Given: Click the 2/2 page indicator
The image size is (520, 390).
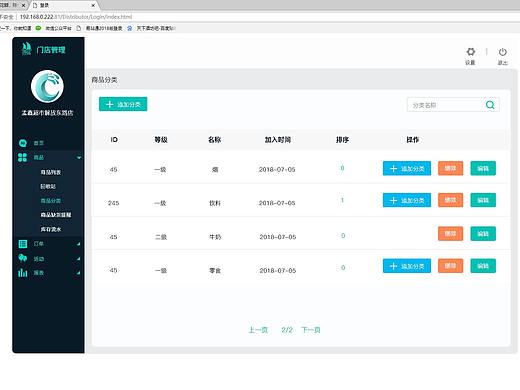Looking at the screenshot, I should [287, 330].
